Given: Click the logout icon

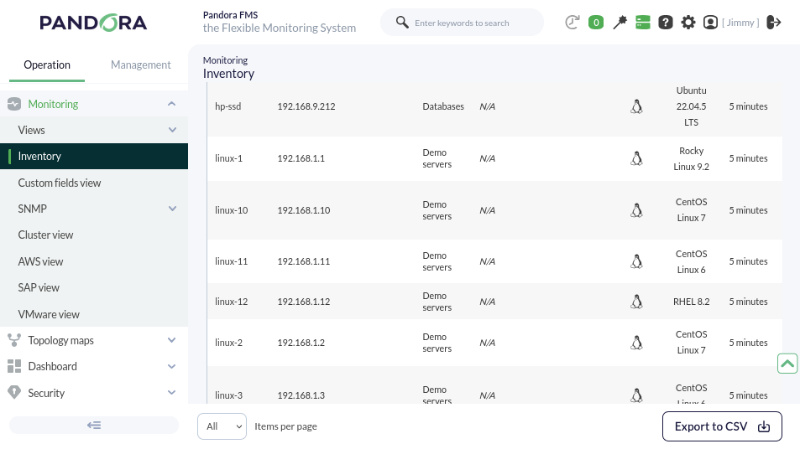Looking at the screenshot, I should [774, 22].
